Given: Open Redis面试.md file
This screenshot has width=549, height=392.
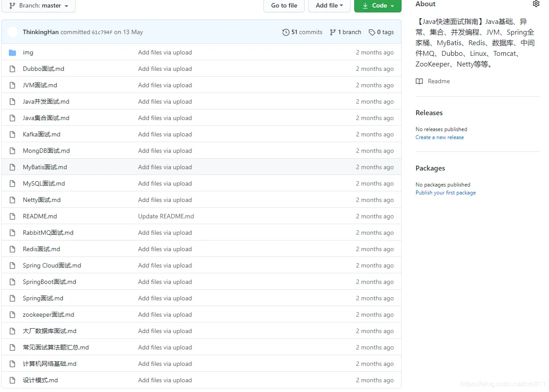Looking at the screenshot, I should pos(42,249).
